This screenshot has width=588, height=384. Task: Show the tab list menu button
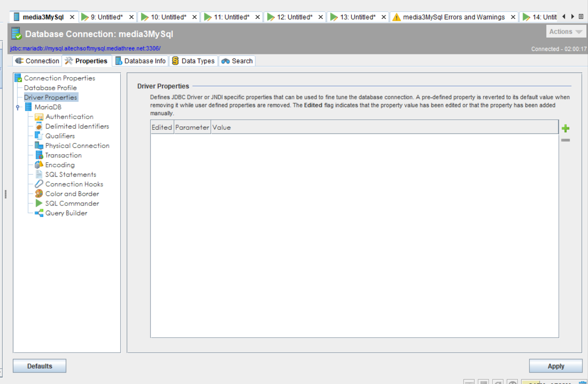point(581,17)
